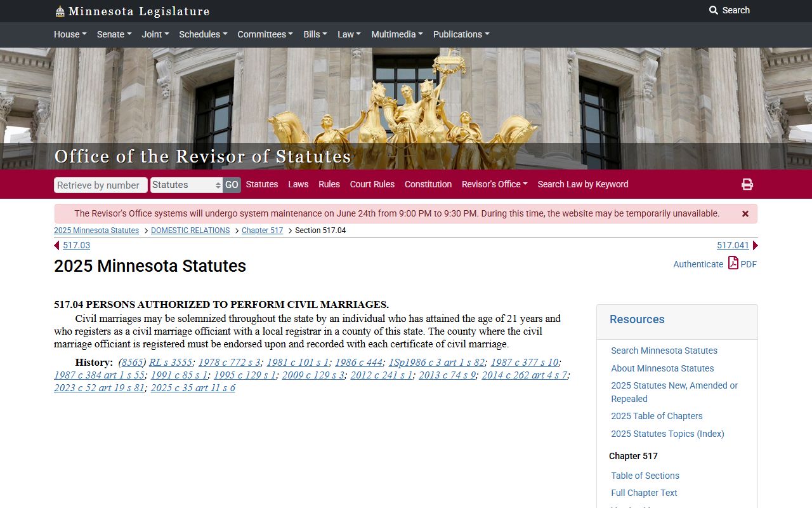Screen dimensions: 812x508
Task: Open history link 2009 c 129 s 3
Action: [x=313, y=375]
